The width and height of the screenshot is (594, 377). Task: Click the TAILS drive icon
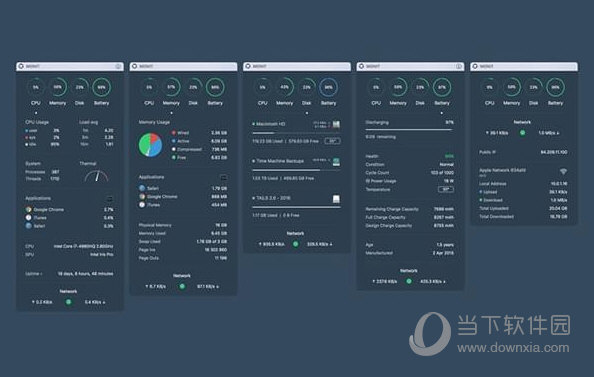(336, 199)
